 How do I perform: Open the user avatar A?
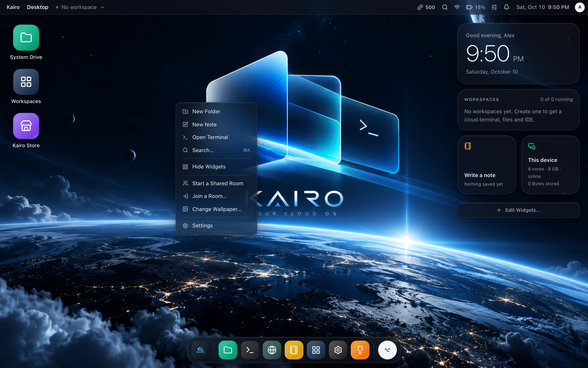click(x=579, y=7)
